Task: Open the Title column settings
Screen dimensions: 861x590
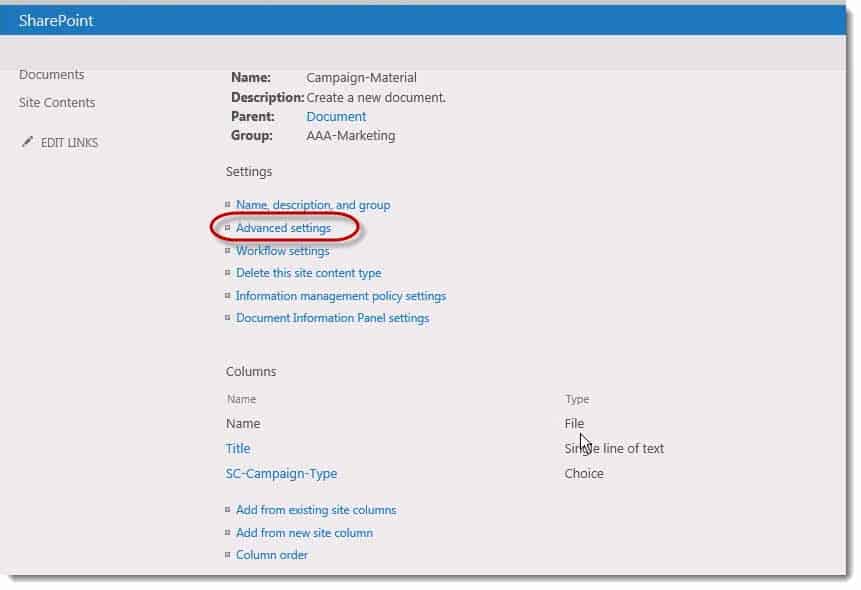Action: 238,448
